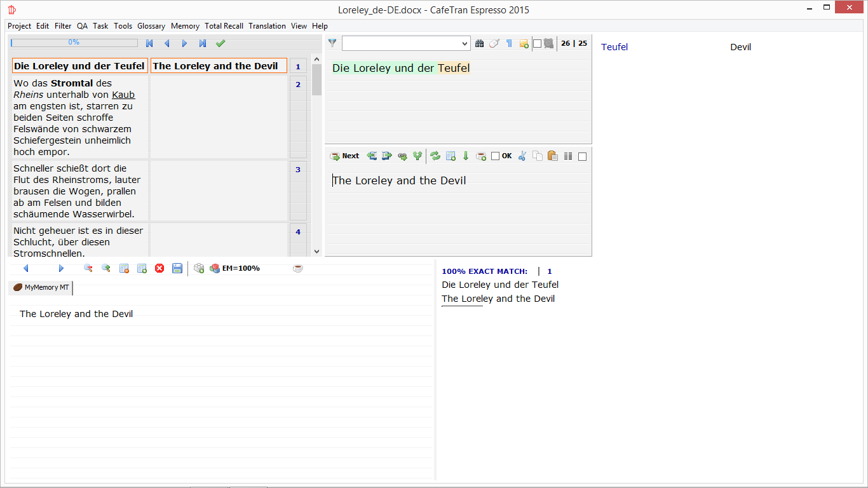Open the filter combo box dropdown
This screenshot has width=868, height=488.
click(x=465, y=43)
